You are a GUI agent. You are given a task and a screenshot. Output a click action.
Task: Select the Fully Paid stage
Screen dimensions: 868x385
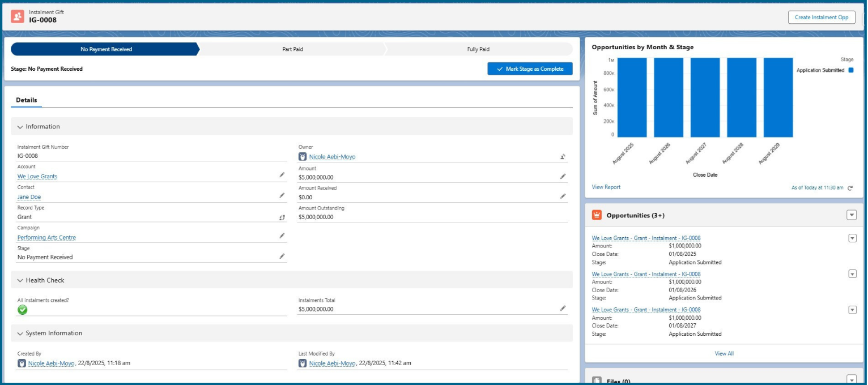coord(478,49)
